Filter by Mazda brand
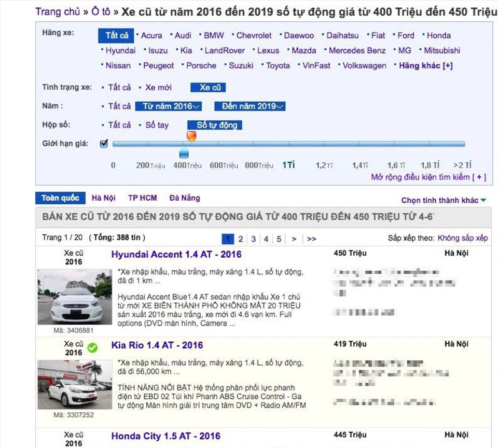 304,50
